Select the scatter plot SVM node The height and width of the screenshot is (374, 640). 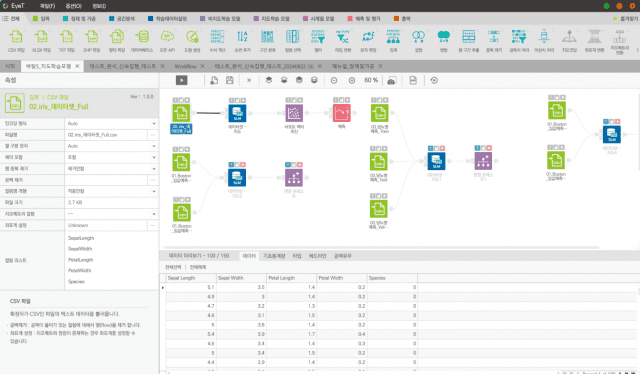click(294, 113)
